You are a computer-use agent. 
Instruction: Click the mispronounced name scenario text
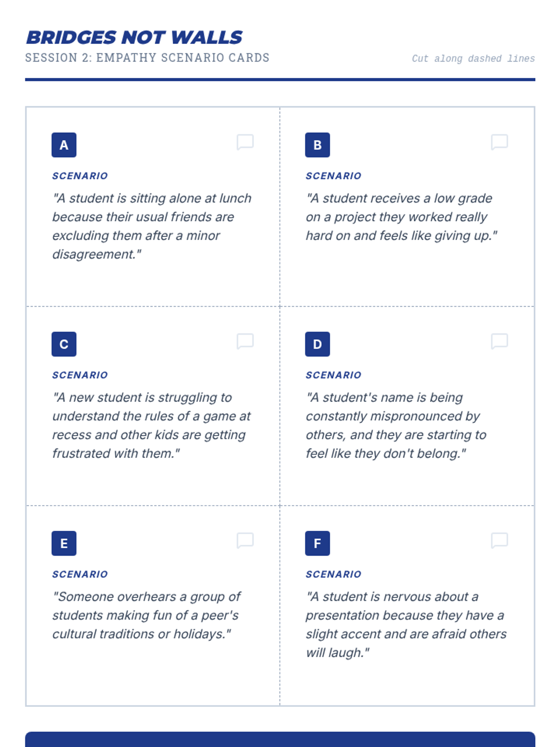click(396, 425)
